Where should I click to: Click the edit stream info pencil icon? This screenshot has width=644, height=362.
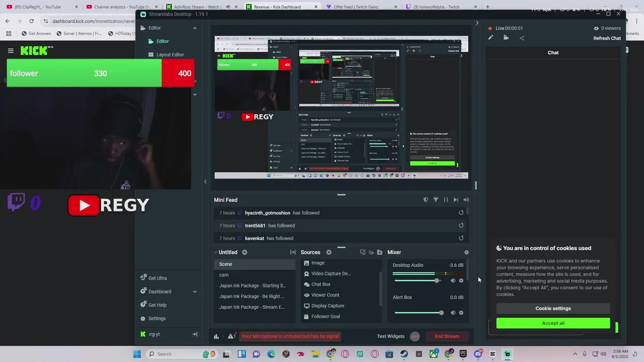click(x=491, y=38)
